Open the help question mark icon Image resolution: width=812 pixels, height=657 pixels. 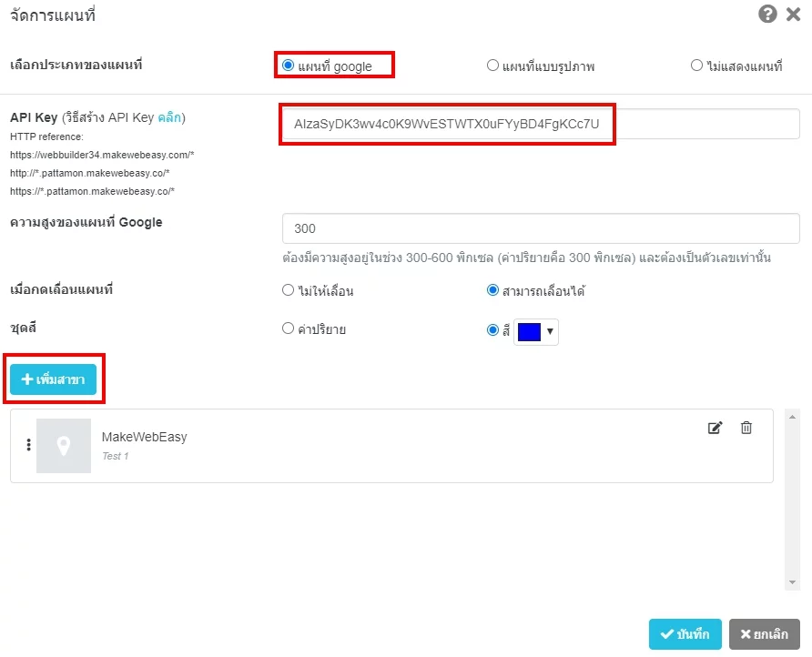(x=767, y=14)
